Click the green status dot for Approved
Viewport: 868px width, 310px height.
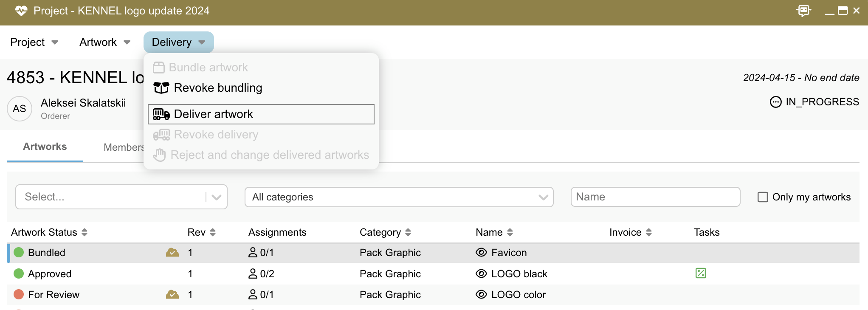[19, 273]
